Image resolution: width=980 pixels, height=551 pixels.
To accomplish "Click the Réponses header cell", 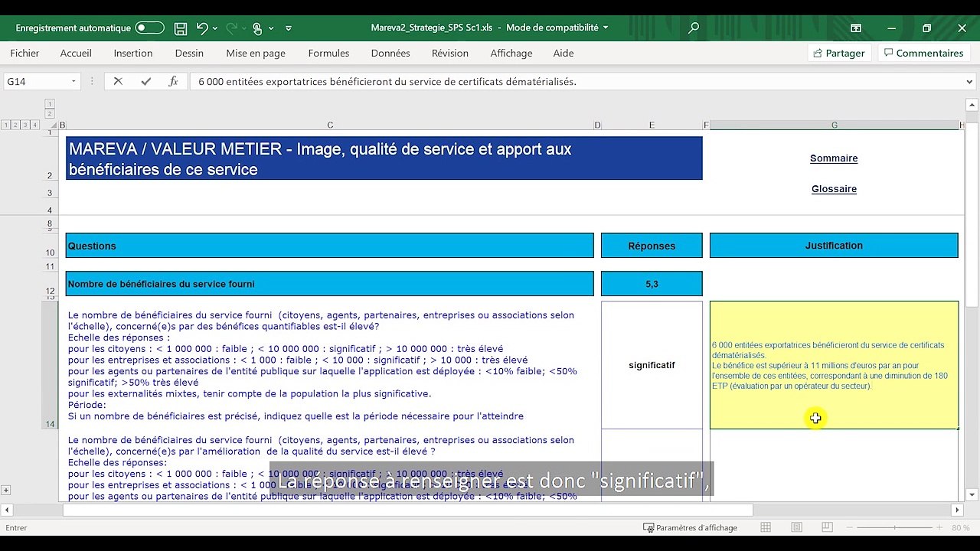I will (652, 246).
